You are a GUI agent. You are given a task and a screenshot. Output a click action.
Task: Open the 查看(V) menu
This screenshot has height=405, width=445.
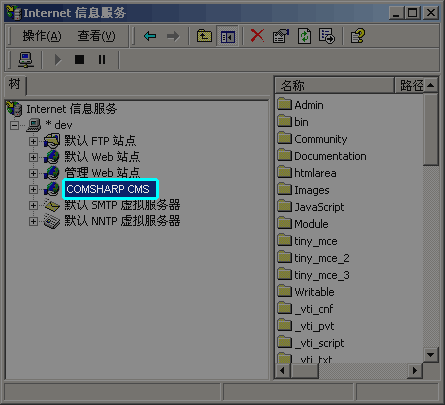(x=96, y=36)
